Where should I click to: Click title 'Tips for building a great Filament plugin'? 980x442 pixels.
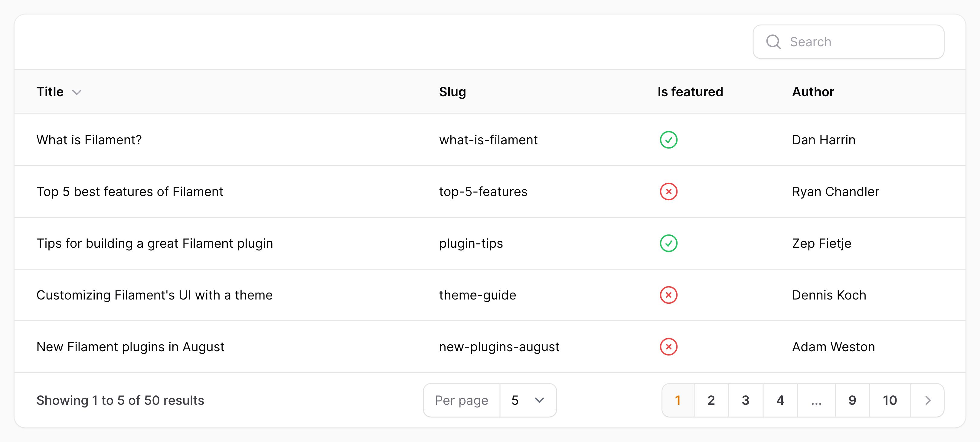pos(155,244)
